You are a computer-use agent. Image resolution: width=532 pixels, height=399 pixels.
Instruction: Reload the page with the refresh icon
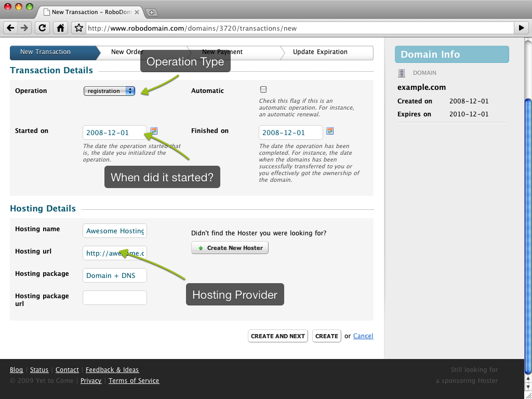click(42, 28)
